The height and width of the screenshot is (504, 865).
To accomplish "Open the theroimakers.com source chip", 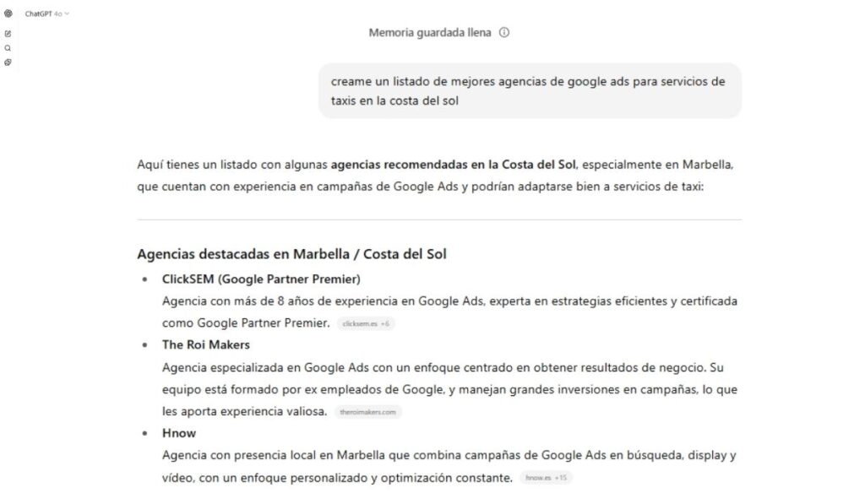I will pyautogui.click(x=367, y=412).
